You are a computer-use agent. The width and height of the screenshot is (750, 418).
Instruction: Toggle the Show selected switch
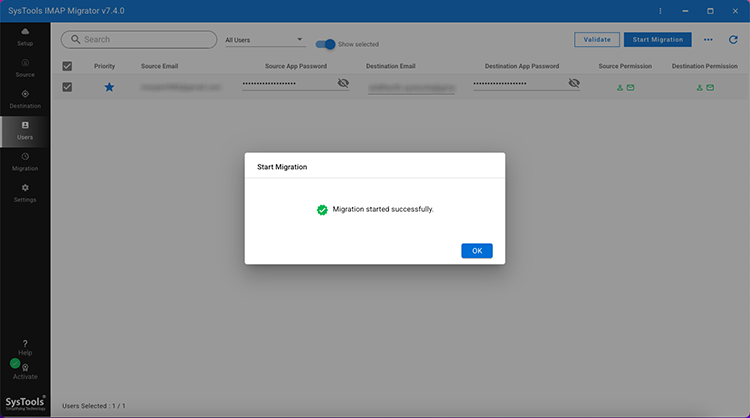(x=325, y=44)
